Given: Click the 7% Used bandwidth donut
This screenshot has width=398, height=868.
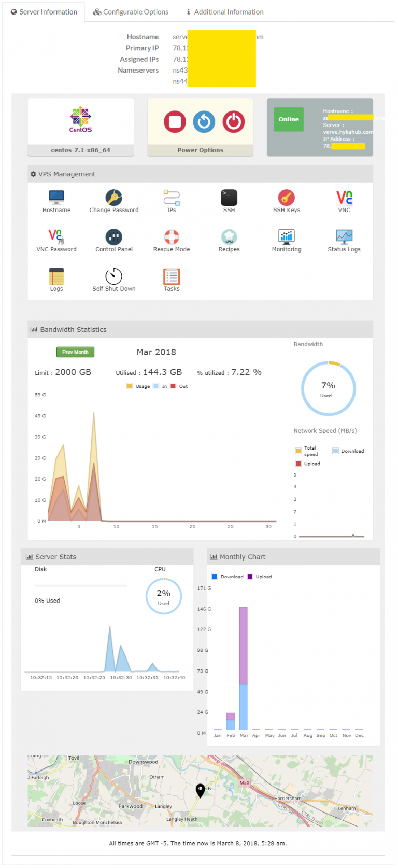Looking at the screenshot, I should 329,388.
